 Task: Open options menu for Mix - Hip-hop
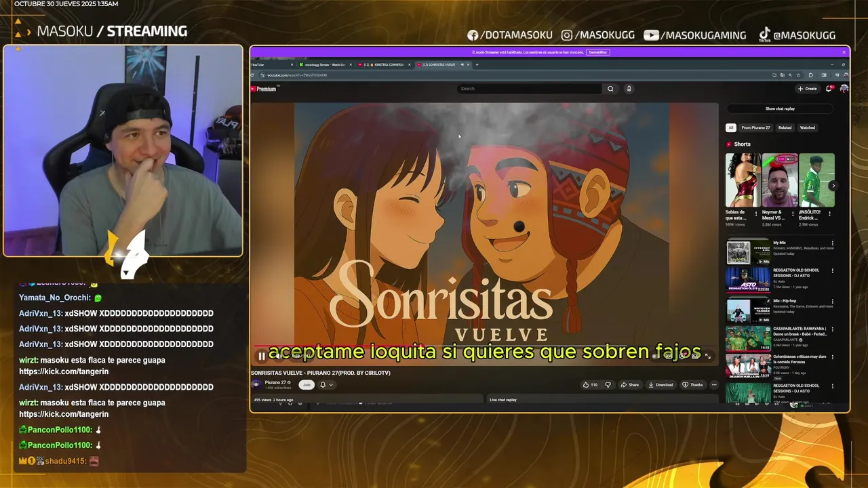[x=833, y=301]
